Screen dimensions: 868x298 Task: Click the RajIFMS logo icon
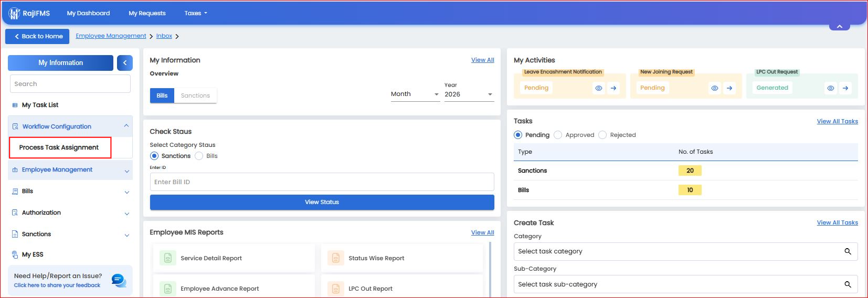[14, 13]
